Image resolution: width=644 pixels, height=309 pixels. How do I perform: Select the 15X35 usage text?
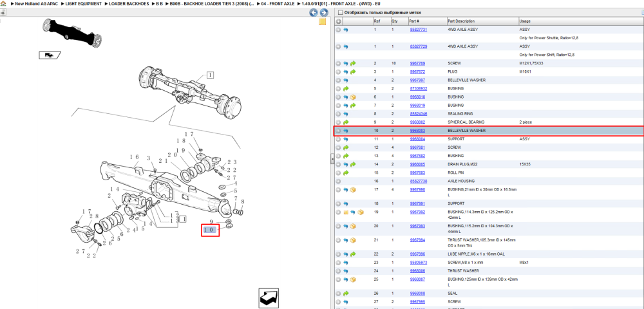click(x=524, y=164)
